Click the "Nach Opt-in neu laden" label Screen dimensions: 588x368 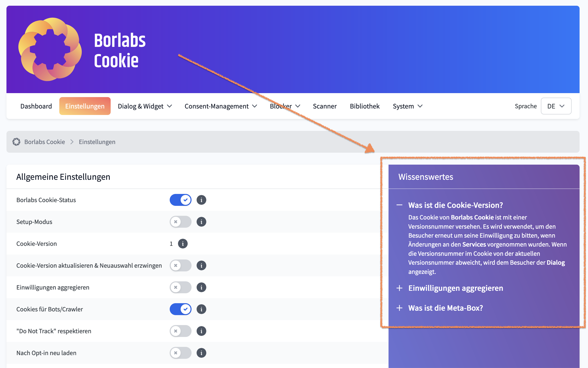click(46, 353)
